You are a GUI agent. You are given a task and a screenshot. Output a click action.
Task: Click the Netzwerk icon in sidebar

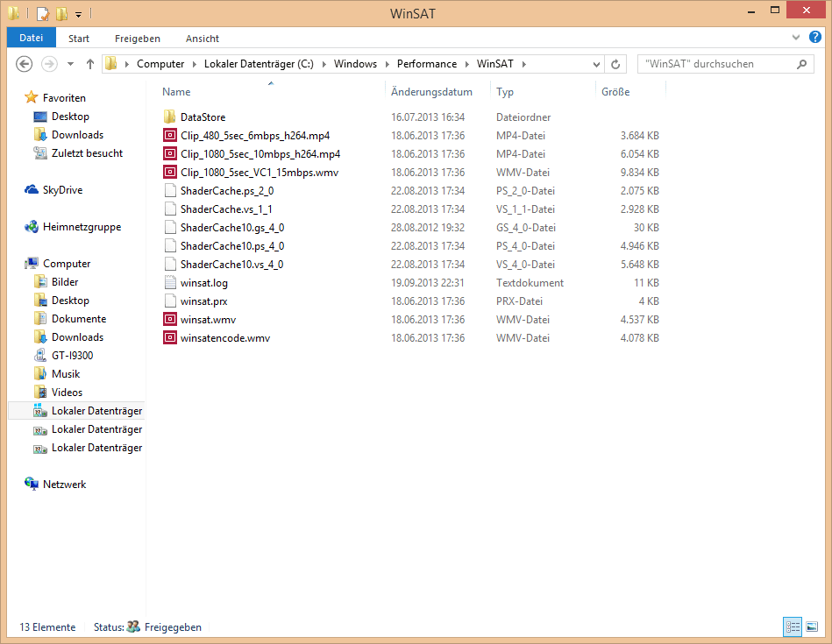point(32,484)
